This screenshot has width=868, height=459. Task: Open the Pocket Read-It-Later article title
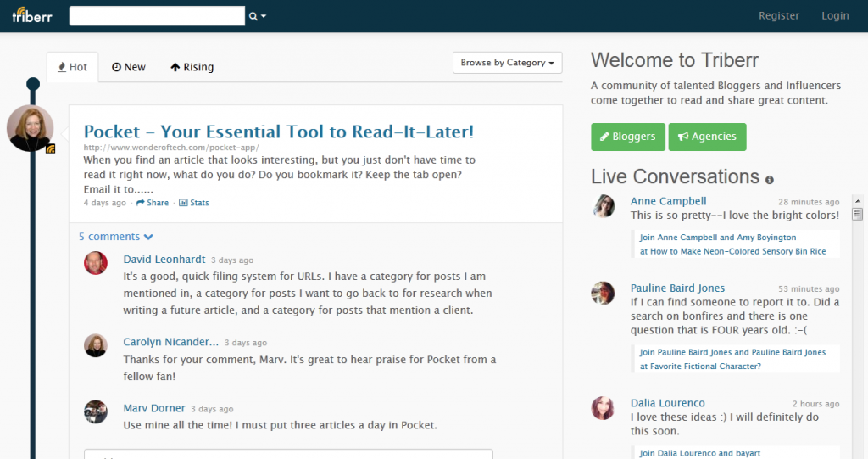point(278,132)
